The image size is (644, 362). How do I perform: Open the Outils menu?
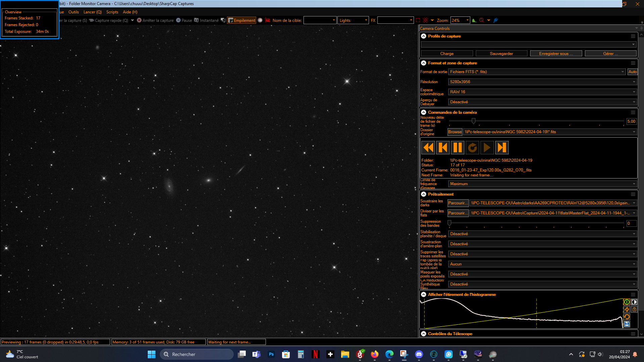pyautogui.click(x=74, y=12)
